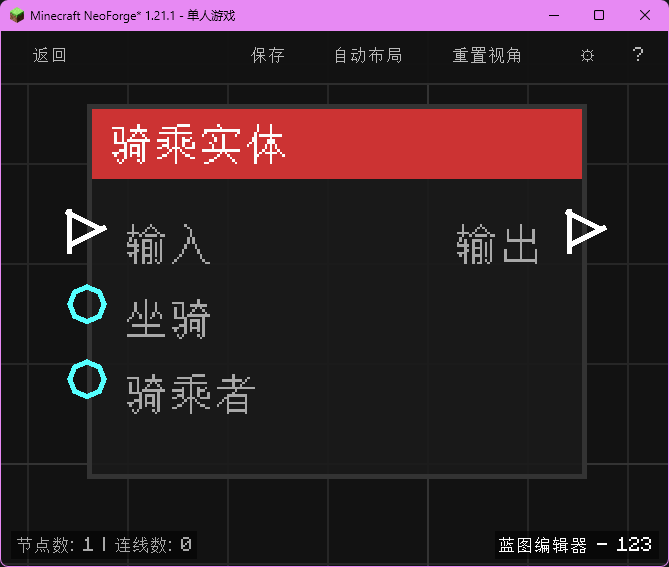Viewport: 669px width, 567px height.
Task: Click the 蓝图编辑器 - 123 title label
Action: pyautogui.click(x=575, y=545)
